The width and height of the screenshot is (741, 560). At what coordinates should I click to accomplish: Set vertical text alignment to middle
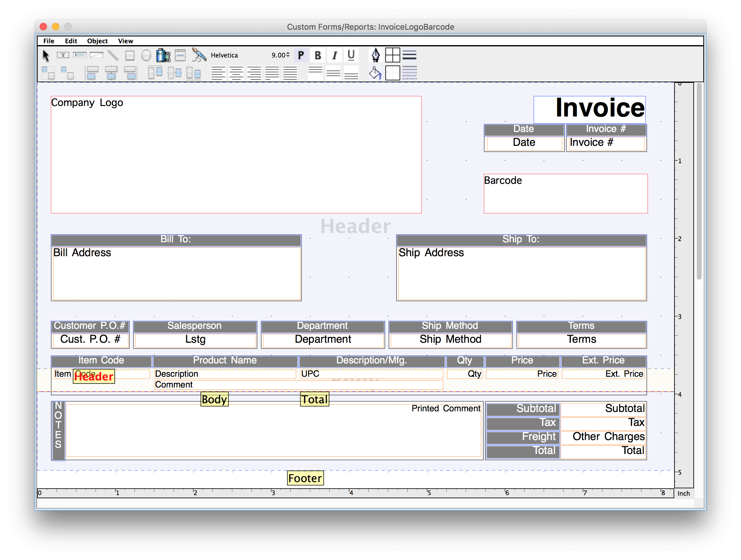(333, 73)
